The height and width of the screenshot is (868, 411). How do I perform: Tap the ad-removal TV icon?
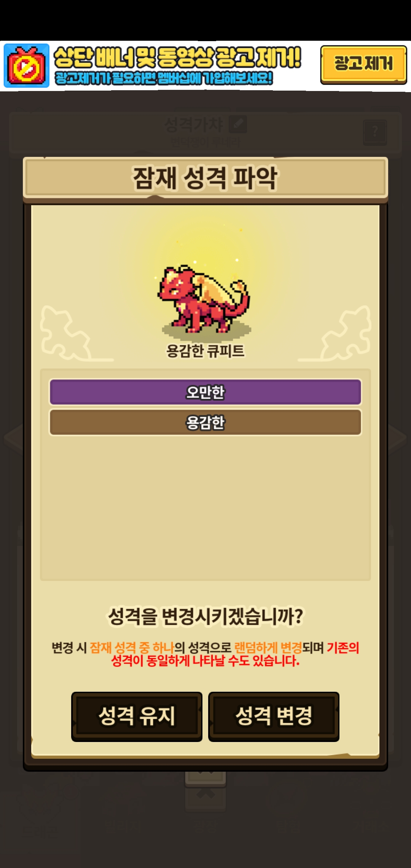27,65
